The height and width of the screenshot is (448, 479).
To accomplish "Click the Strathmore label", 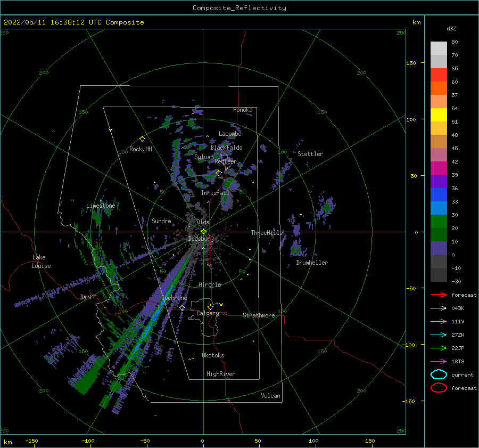I will [x=259, y=315].
